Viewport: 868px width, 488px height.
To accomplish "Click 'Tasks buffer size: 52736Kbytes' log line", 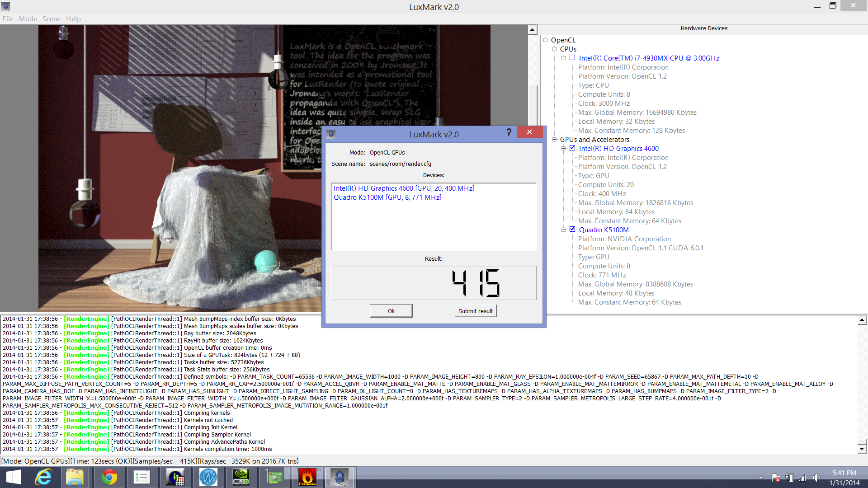I will (x=133, y=362).
